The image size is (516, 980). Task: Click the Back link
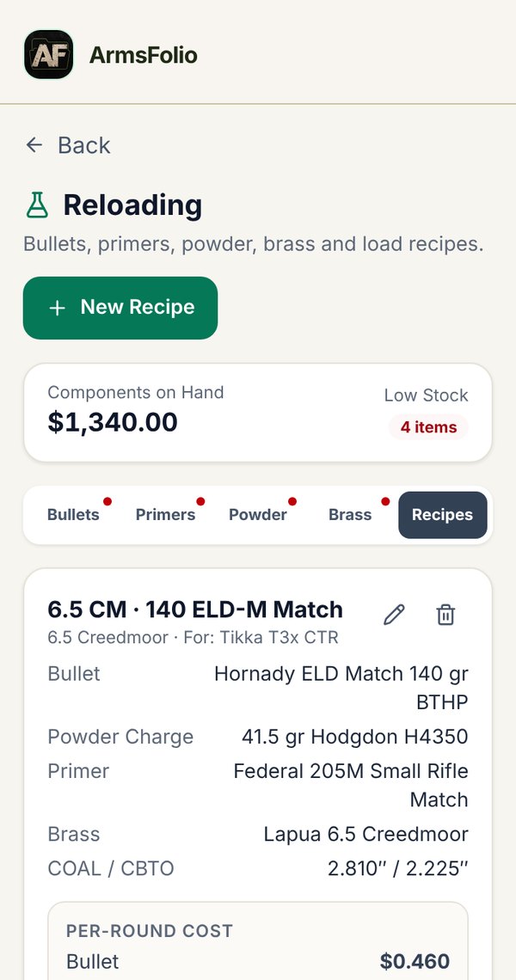pyautogui.click(x=68, y=145)
